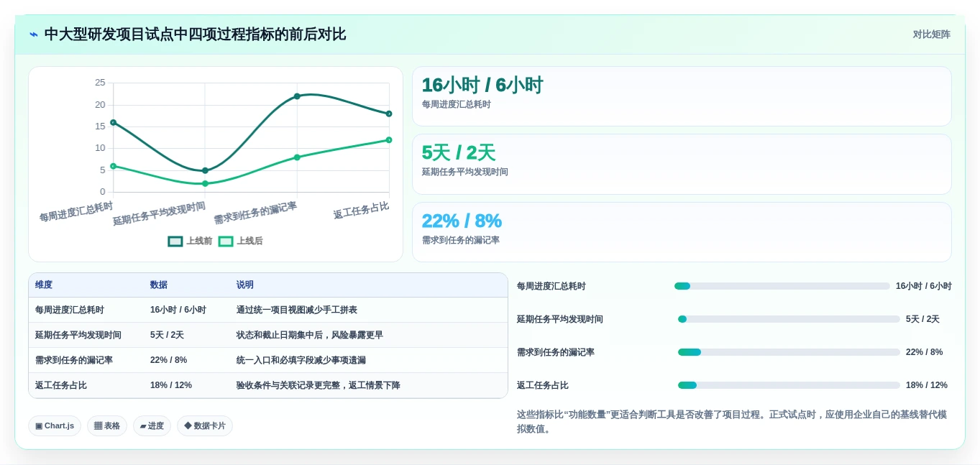Click the lightning icon beside the title
Screen dimensions: 980x465
34,34
